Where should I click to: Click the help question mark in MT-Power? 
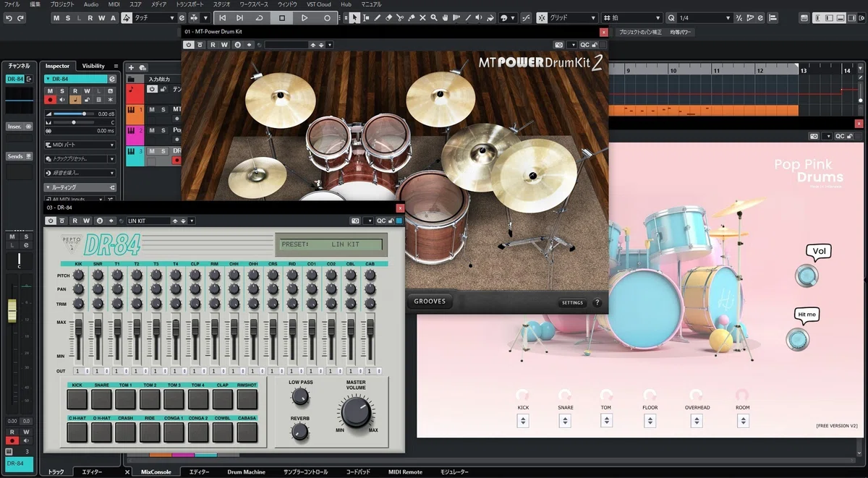pyautogui.click(x=597, y=303)
